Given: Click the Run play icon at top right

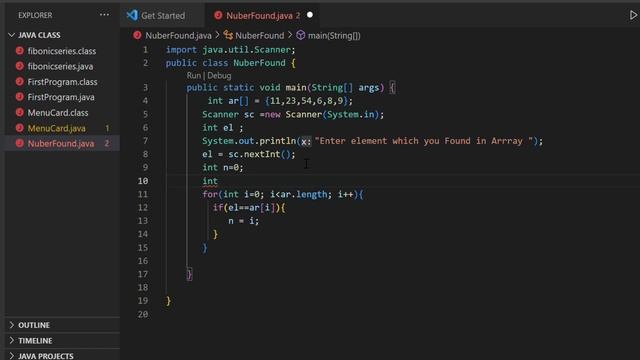Looking at the screenshot, I should 633,15.
